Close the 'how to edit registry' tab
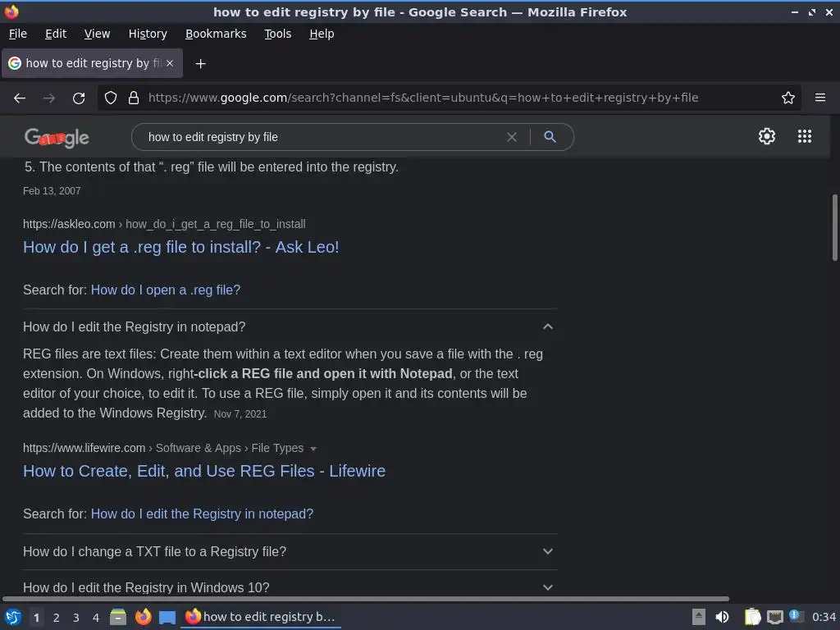This screenshot has height=630, width=840. (x=170, y=63)
